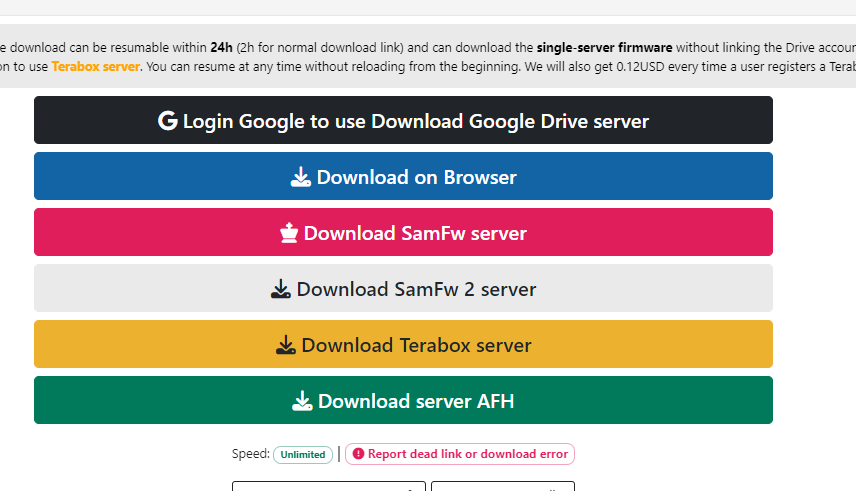Click the red exclamation icon beside Report dead link

click(358, 454)
